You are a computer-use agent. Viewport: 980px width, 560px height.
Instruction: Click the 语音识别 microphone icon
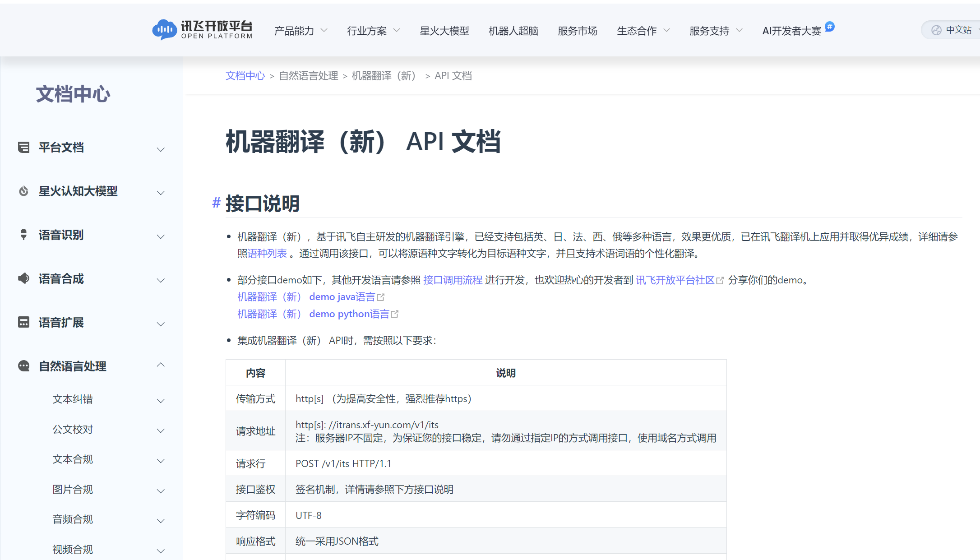coord(23,235)
